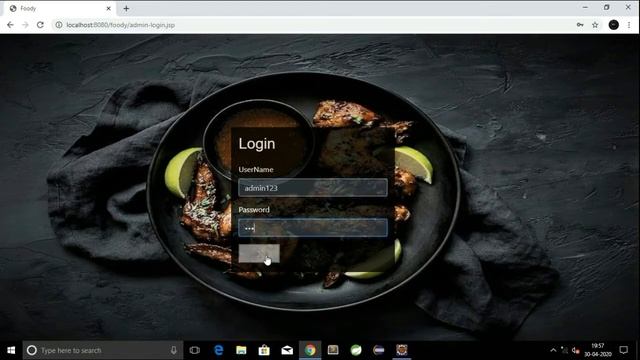The image size is (640, 360).
Task: Open the taskbar app beside Chrome icon
Action: tap(333, 350)
